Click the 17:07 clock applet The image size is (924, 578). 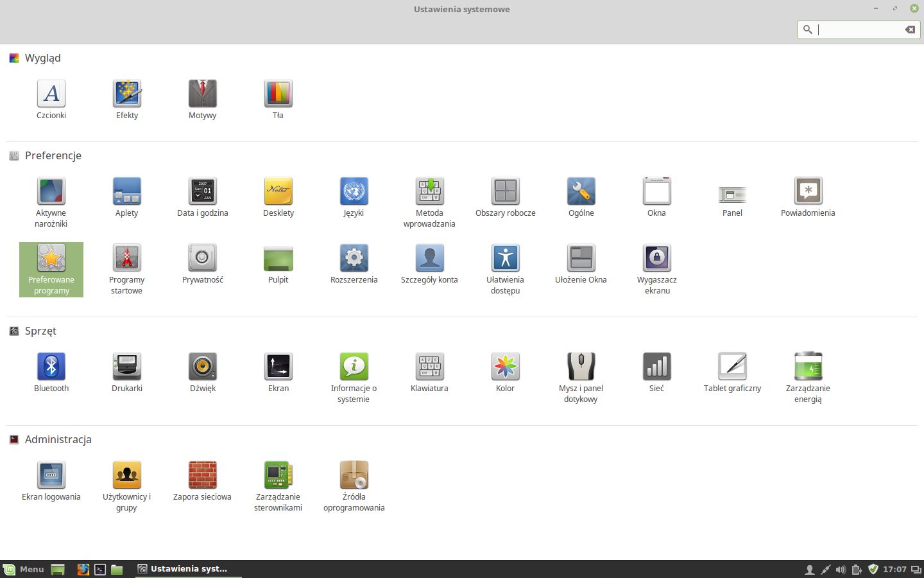(894, 569)
